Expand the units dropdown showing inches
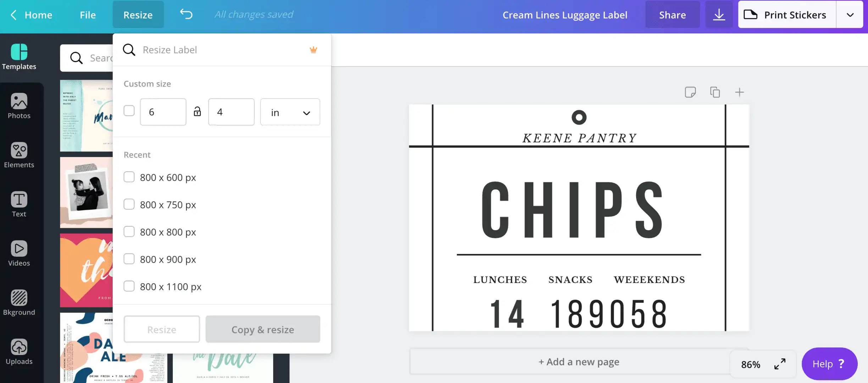This screenshot has height=383, width=868. click(289, 112)
